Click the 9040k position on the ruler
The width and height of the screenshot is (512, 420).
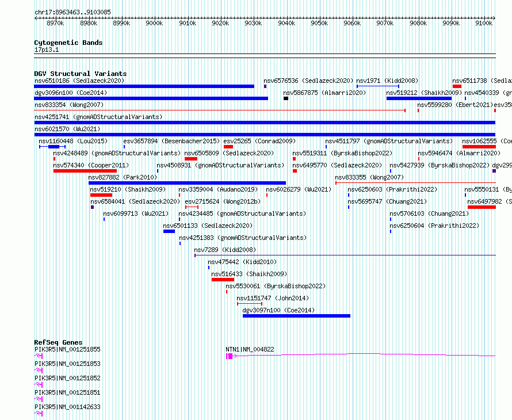286,23
